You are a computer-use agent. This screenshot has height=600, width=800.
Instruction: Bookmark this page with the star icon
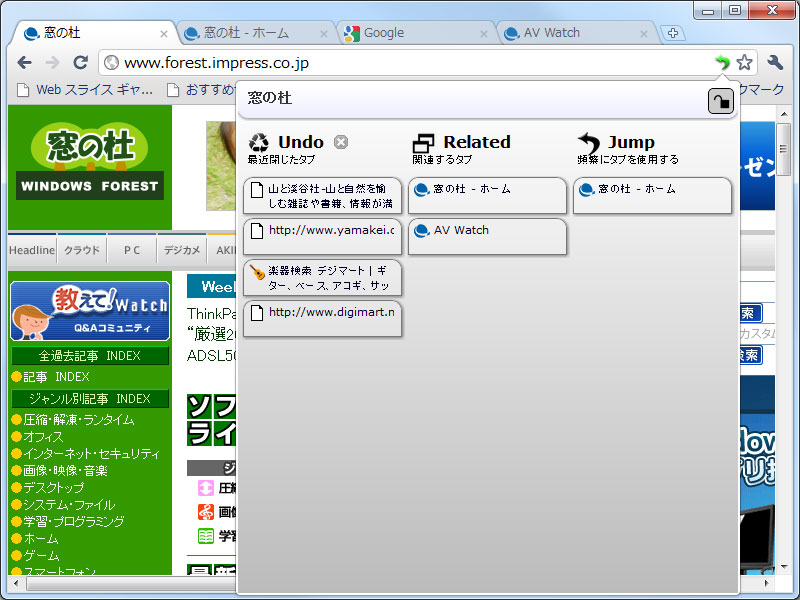[x=744, y=63]
